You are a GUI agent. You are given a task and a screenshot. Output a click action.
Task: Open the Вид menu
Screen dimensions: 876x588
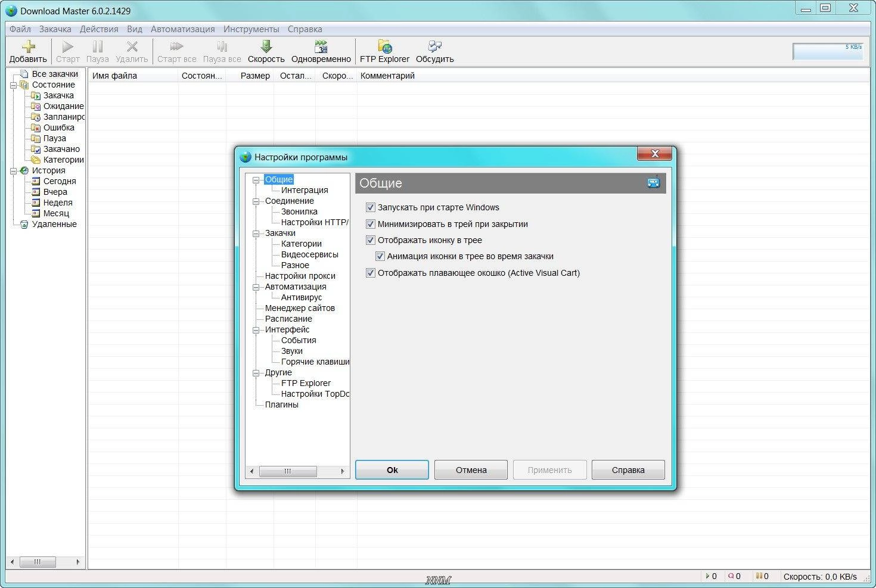(x=135, y=29)
